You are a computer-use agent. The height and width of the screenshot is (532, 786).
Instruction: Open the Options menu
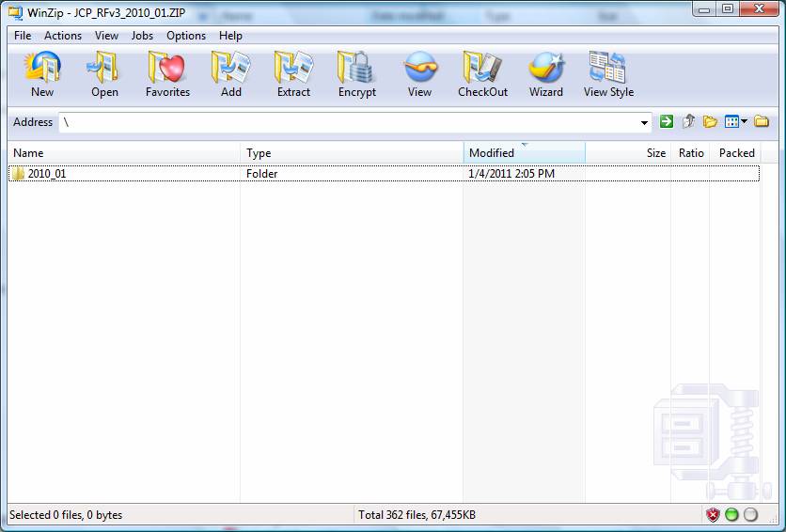tap(186, 36)
